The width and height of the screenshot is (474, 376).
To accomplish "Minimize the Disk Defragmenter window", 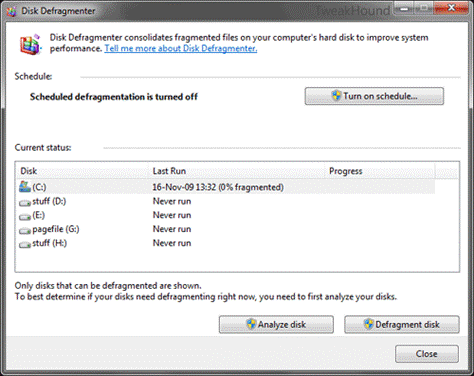I will click(404, 9).
